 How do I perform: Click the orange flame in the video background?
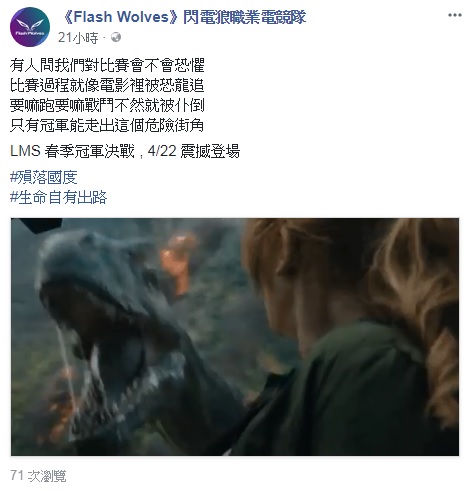tap(178, 260)
